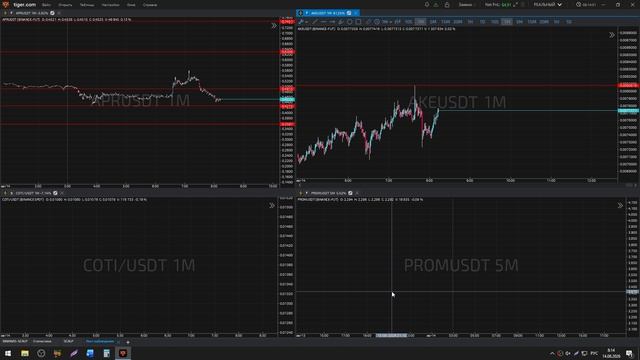Close the active blue workspace tab
The image size is (640, 360).
[119, 342]
